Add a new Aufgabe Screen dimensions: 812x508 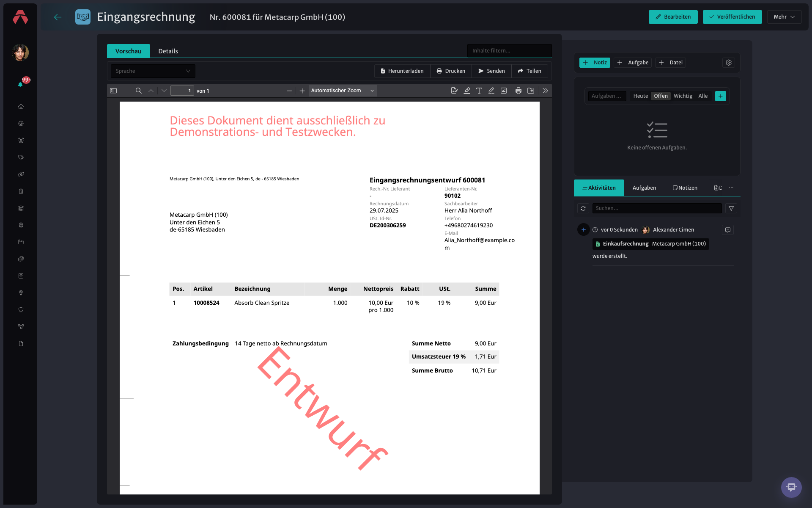click(x=633, y=63)
